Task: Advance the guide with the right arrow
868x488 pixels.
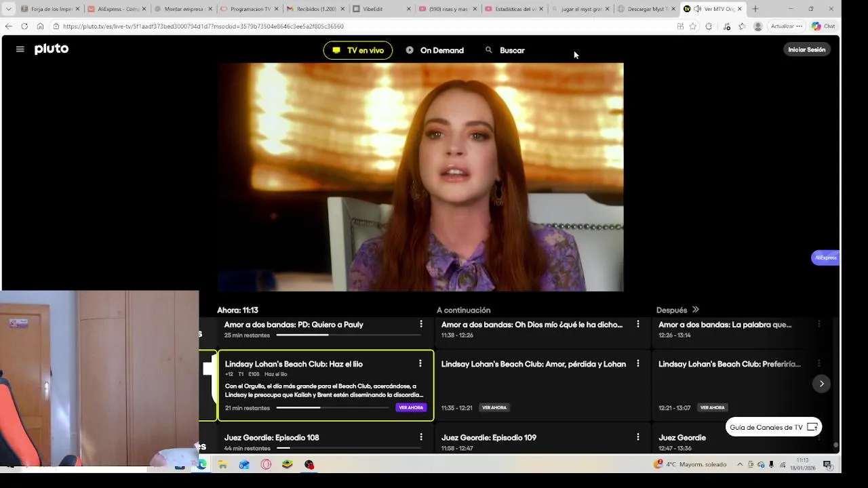Action: (821, 384)
